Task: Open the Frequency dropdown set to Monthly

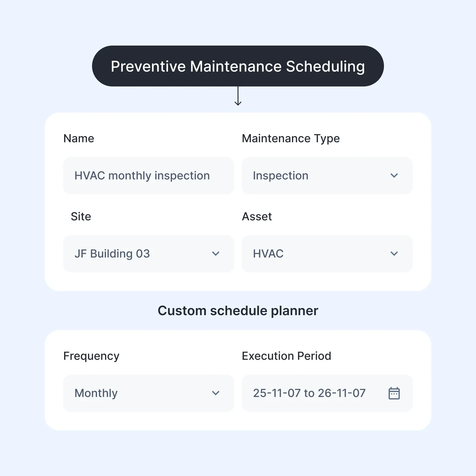Action: [x=148, y=393]
